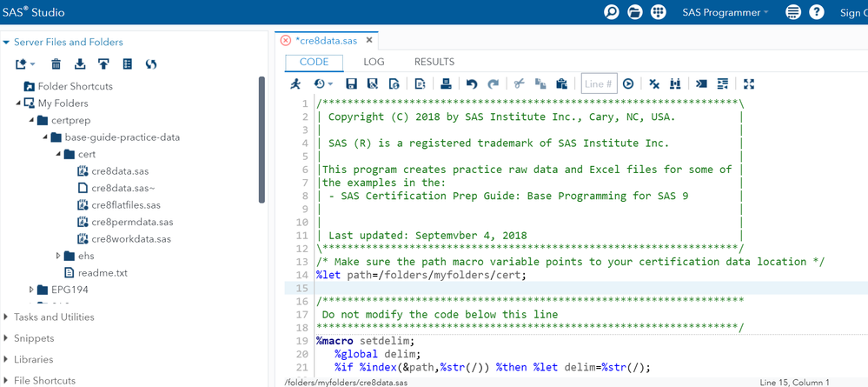868x387 pixels.
Task: Open Help question mark icon
Action: 817,12
